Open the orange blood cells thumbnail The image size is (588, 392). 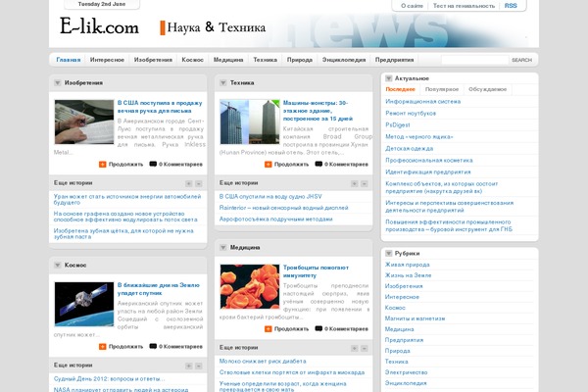[x=250, y=286]
